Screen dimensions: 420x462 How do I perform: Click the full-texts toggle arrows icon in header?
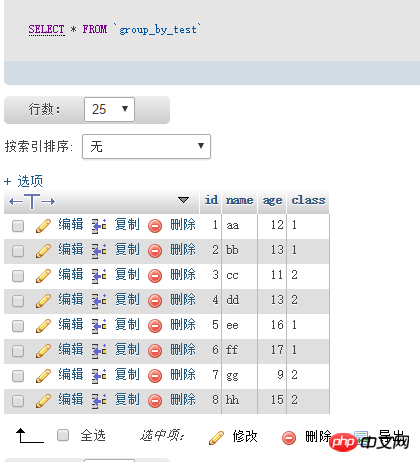[32, 201]
